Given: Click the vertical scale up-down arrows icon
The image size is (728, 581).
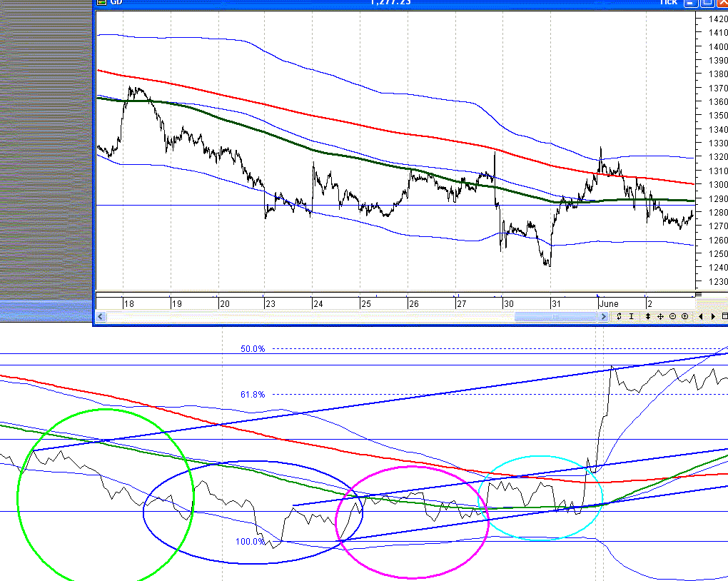Looking at the screenshot, I should point(647,316).
